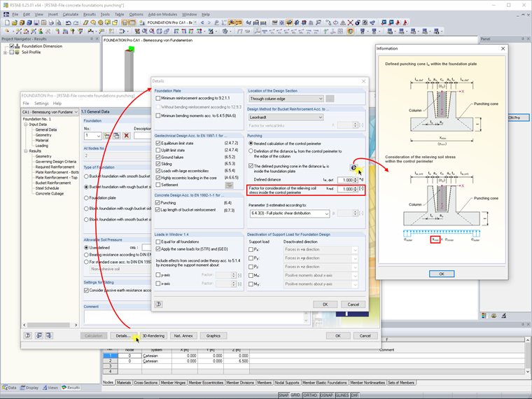Expand the Soil Profile tree node
This screenshot has height=399, width=532.
click(x=6, y=52)
